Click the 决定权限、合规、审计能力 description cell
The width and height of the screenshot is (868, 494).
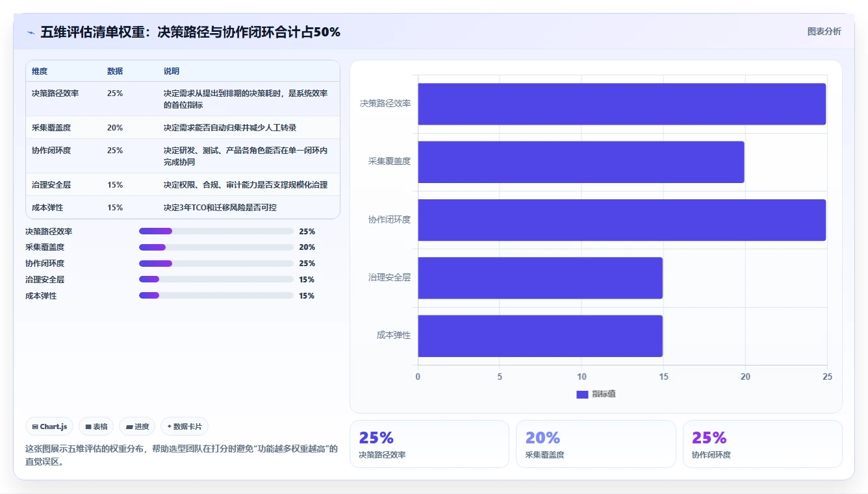pos(246,184)
